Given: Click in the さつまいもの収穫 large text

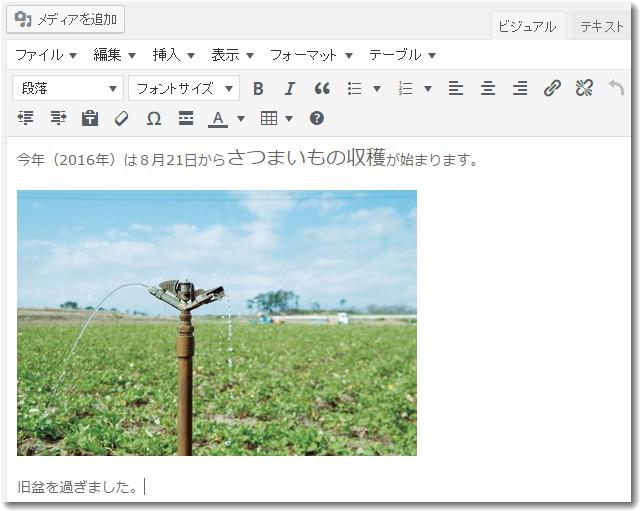Looking at the screenshot, I should (306, 158).
